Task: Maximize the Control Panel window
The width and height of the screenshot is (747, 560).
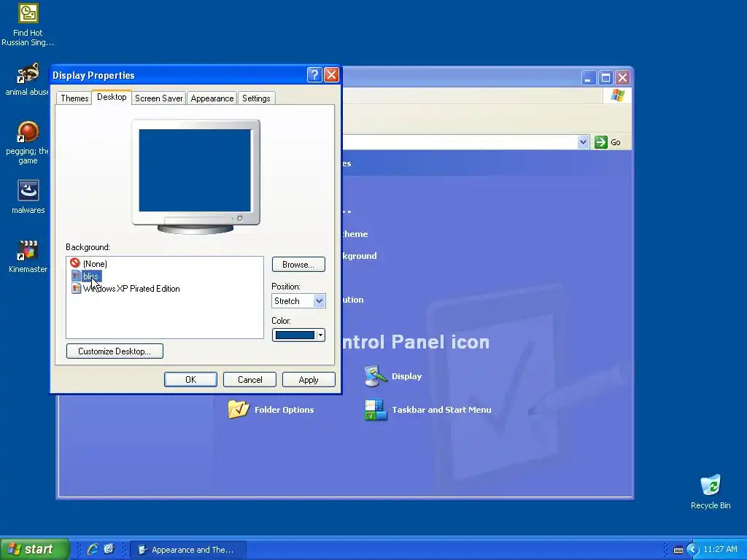Action: tap(605, 77)
